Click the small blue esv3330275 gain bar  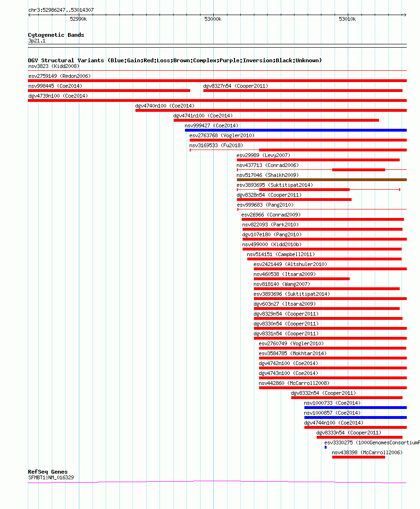pos(326,447)
